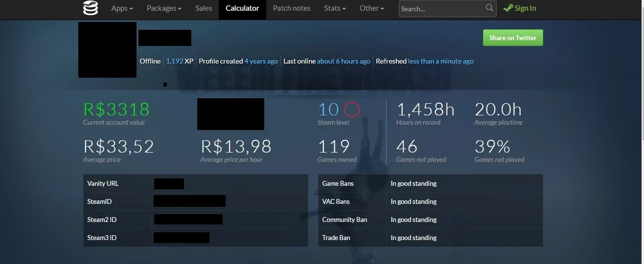Open the Apps dropdown menu
Image resolution: width=644 pixels, height=264 pixels.
(x=122, y=8)
